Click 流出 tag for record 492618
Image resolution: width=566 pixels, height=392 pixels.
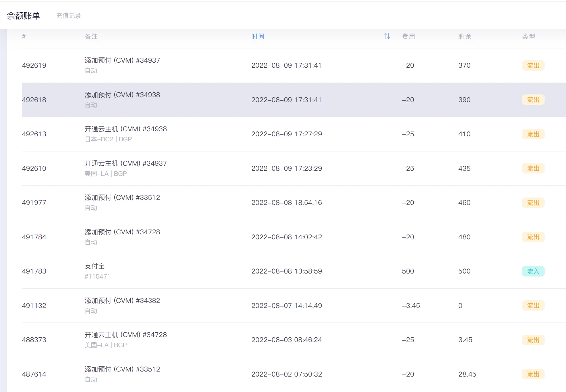coord(533,100)
